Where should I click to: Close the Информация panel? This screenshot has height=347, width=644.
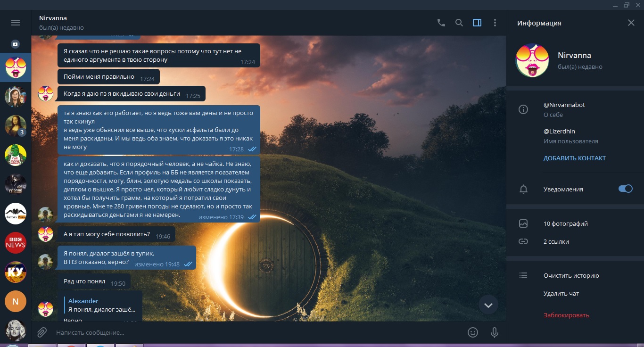pyautogui.click(x=631, y=23)
